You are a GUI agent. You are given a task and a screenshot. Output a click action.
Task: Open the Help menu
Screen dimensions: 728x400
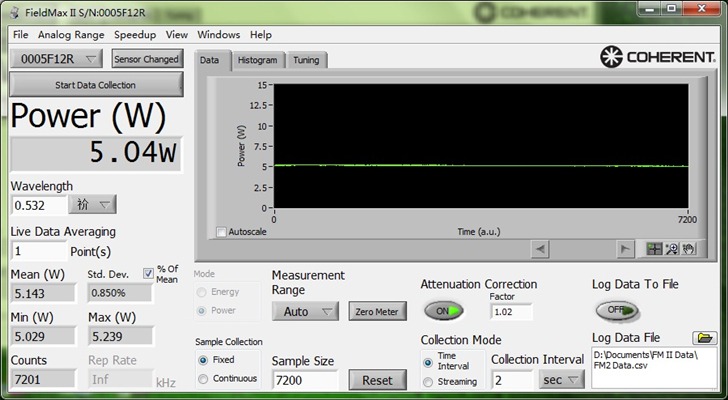(261, 35)
